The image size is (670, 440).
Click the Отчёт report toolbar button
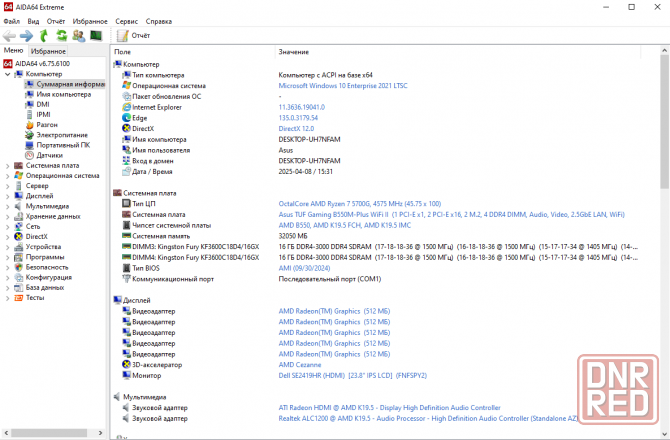point(133,36)
